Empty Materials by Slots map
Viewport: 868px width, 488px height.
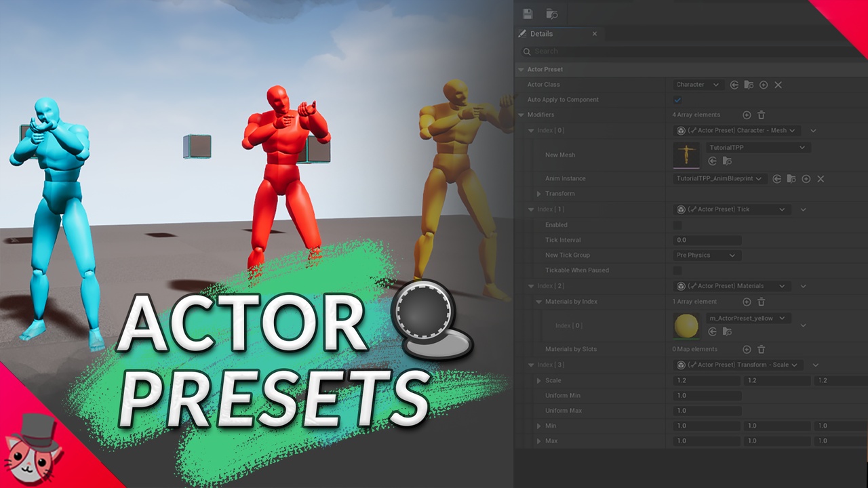(x=761, y=350)
